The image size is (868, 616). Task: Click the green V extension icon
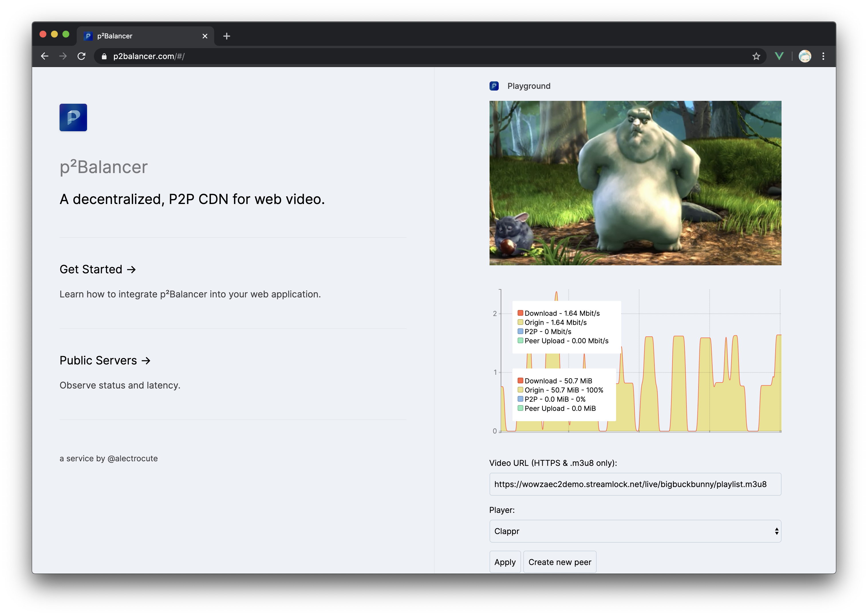click(780, 56)
